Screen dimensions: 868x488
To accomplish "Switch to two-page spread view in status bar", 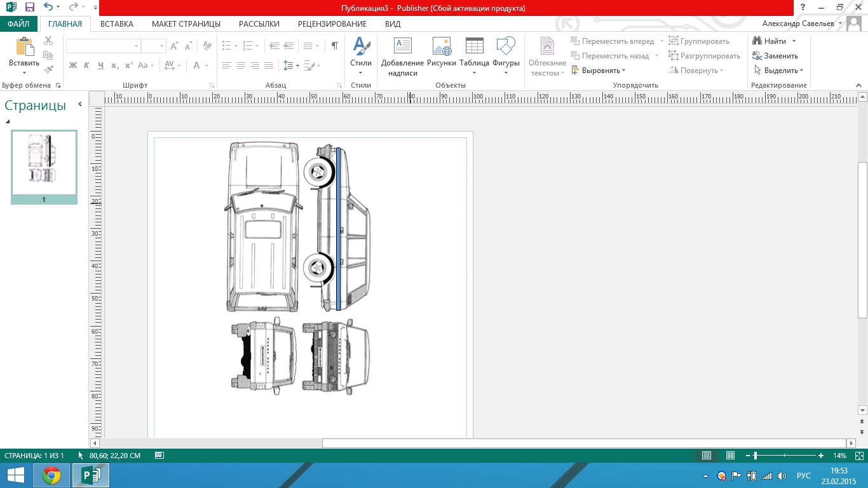I will [731, 456].
